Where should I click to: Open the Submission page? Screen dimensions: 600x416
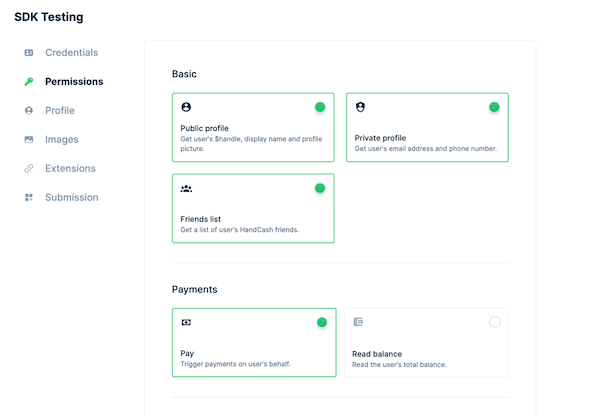(x=71, y=198)
